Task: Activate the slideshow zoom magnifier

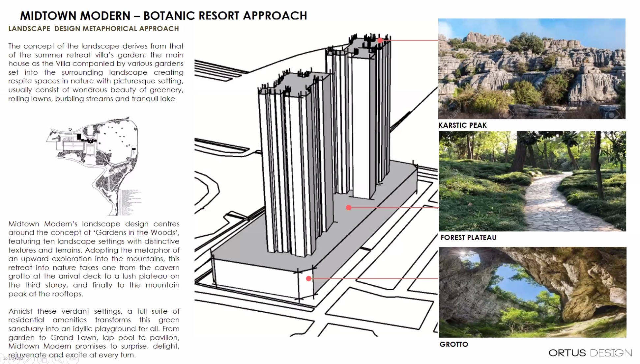Action: 58,359
